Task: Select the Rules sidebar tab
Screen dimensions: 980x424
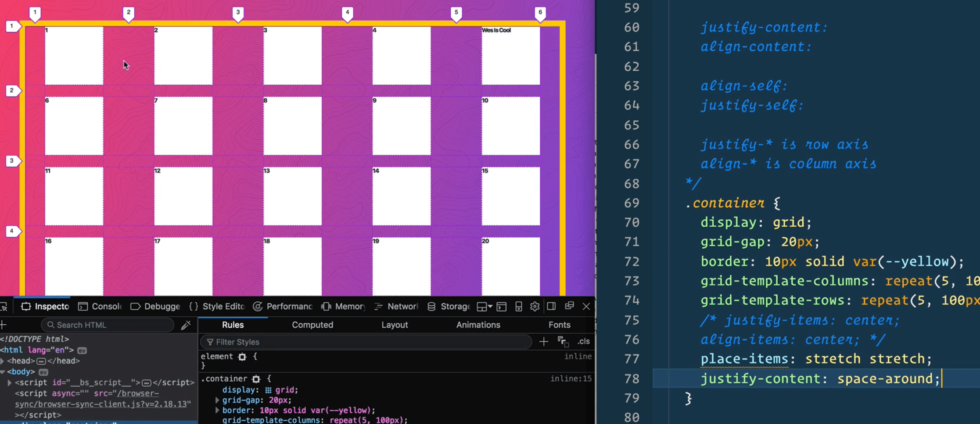Action: [x=233, y=325]
